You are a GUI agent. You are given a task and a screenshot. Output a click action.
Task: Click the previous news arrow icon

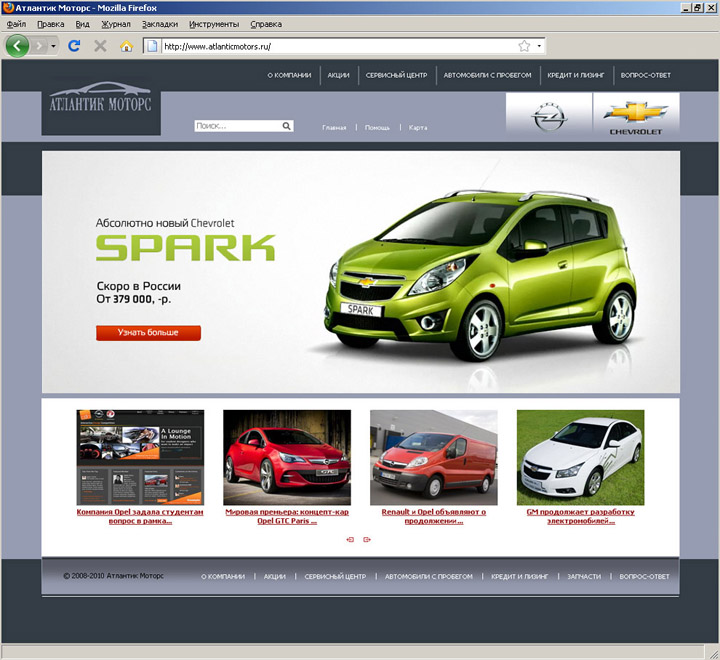point(350,540)
